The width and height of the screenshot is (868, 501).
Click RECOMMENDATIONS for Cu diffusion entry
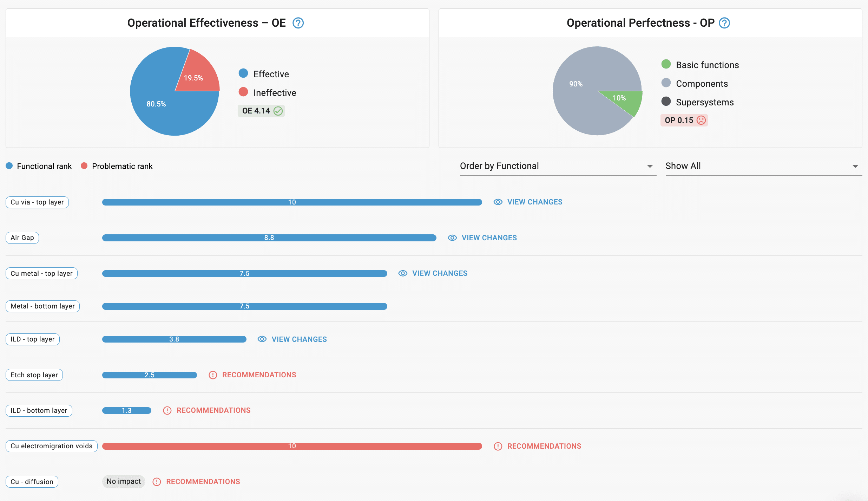pyautogui.click(x=203, y=481)
